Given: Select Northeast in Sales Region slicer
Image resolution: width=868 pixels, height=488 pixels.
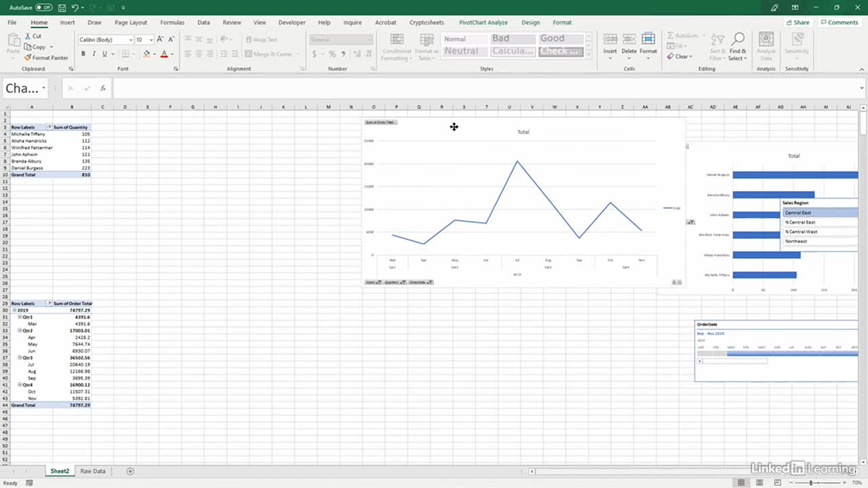Looking at the screenshot, I should 821,241.
